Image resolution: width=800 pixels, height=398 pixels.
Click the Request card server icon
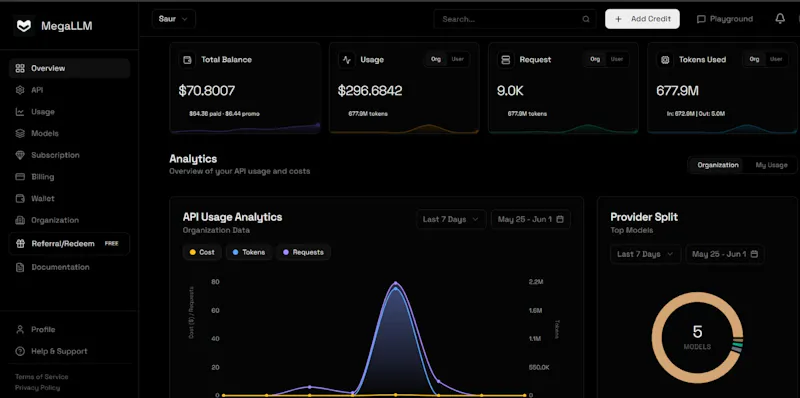coord(506,60)
